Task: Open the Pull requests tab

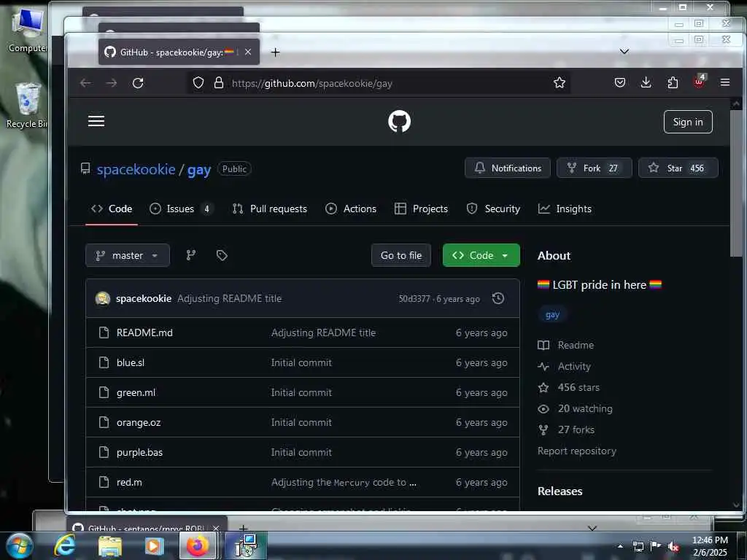Action: pos(270,209)
